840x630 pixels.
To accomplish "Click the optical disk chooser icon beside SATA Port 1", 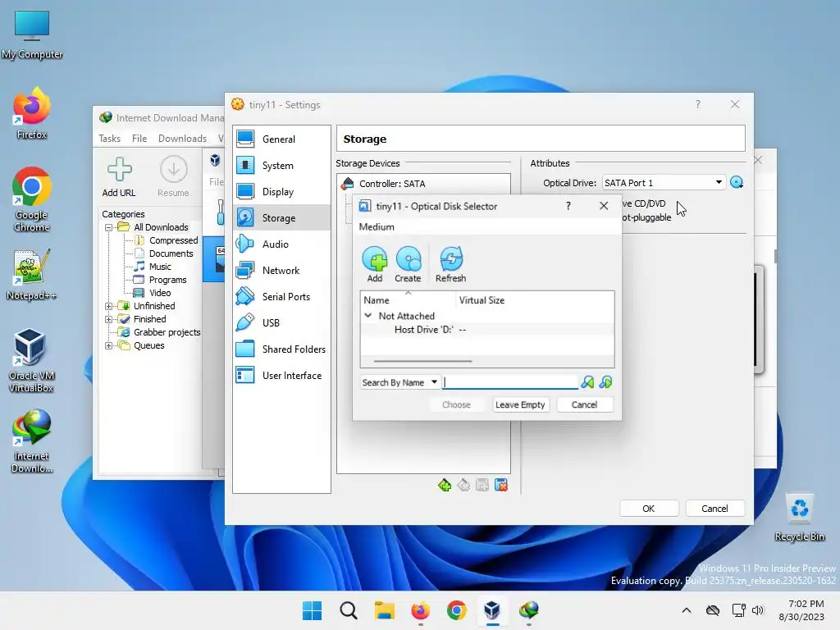I will (x=737, y=183).
